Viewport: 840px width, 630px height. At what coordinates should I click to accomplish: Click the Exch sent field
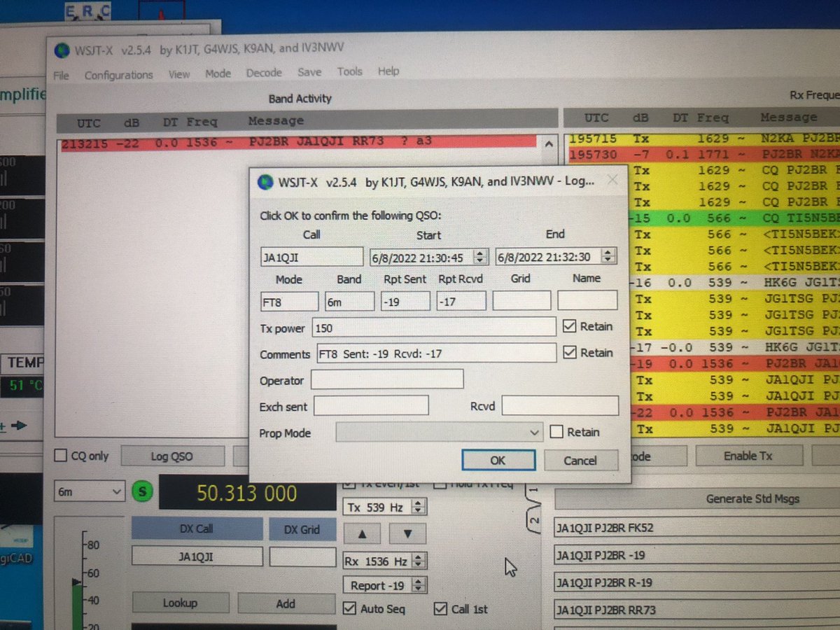371,406
